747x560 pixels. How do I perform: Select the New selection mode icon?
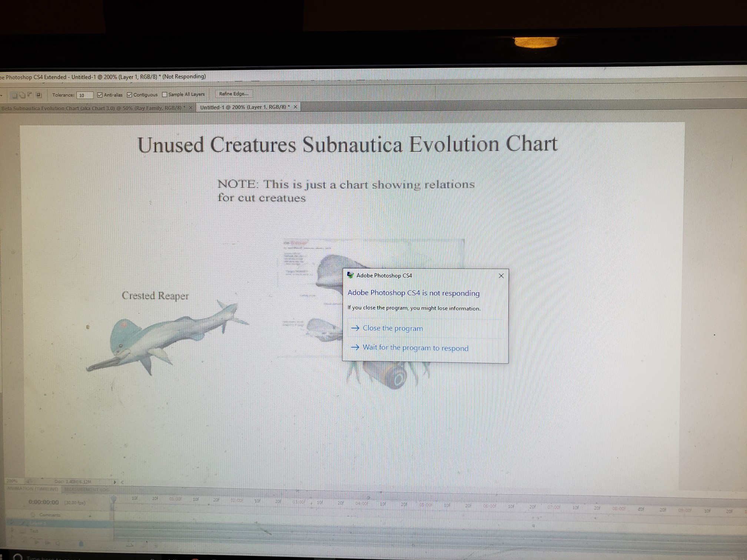14,95
